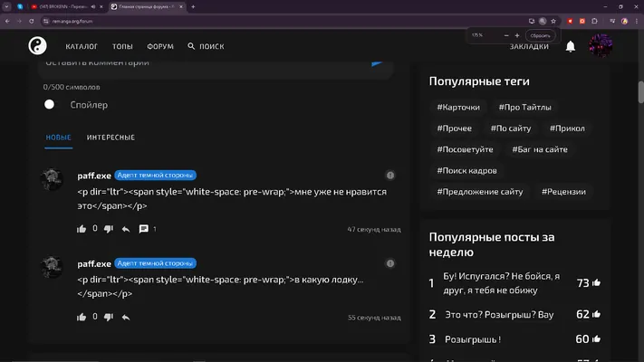
Task: Decrease browser zoom with minus button
Action: coord(506,35)
